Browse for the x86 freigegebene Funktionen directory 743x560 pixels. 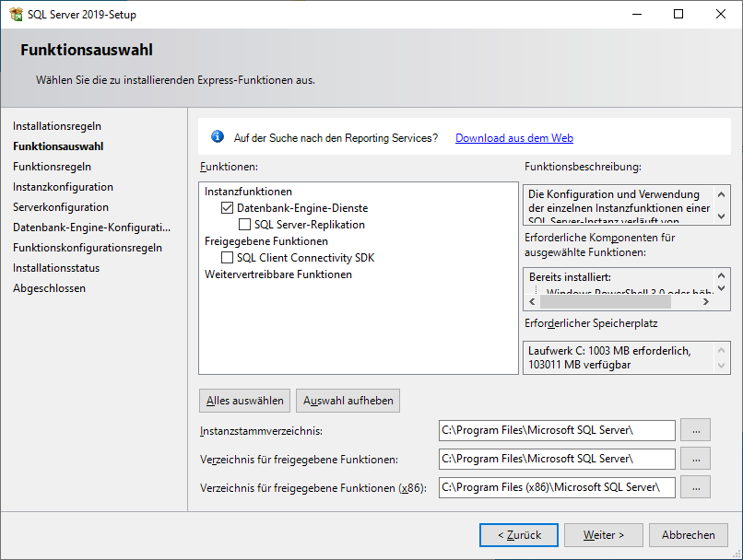(x=695, y=487)
